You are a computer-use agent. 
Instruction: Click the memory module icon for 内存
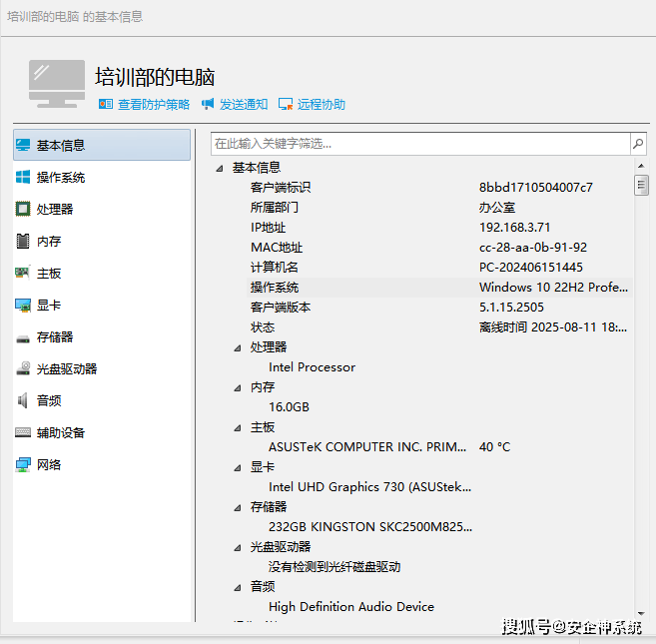(x=23, y=241)
